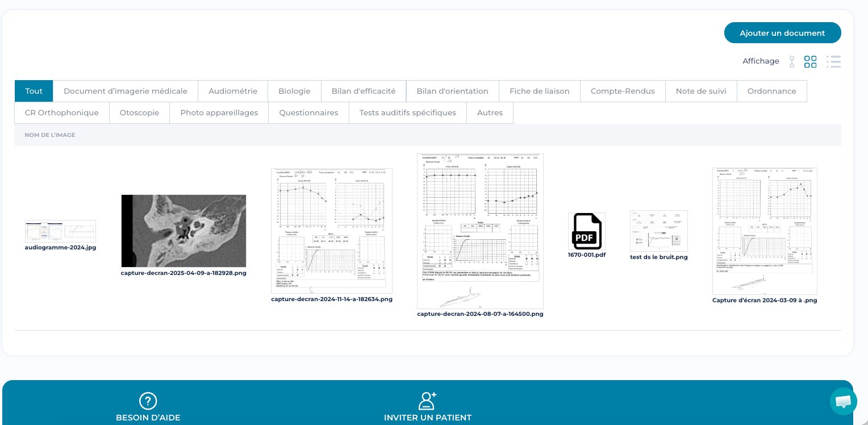
Task: Activate the grid view display icon
Action: pyautogui.click(x=811, y=61)
